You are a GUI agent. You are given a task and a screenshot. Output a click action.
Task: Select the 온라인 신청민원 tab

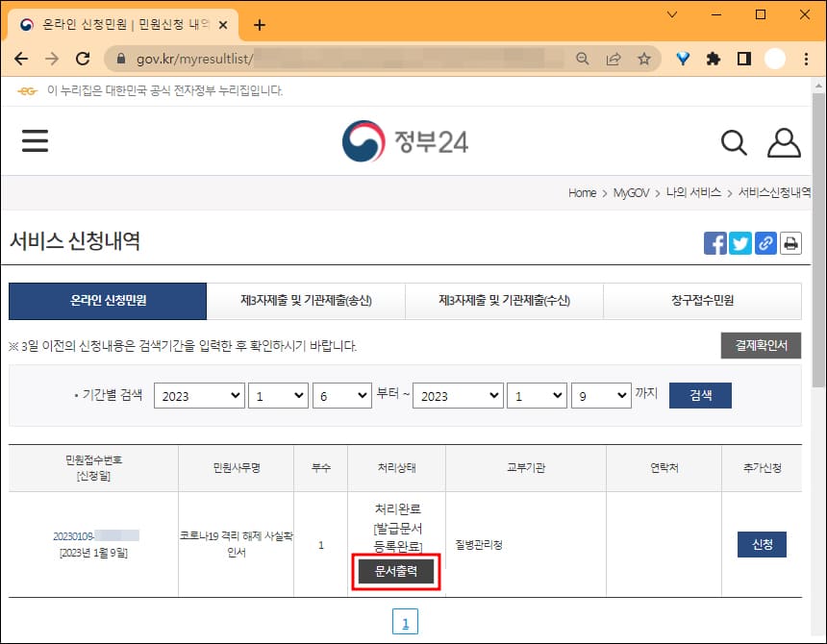pyautogui.click(x=108, y=301)
